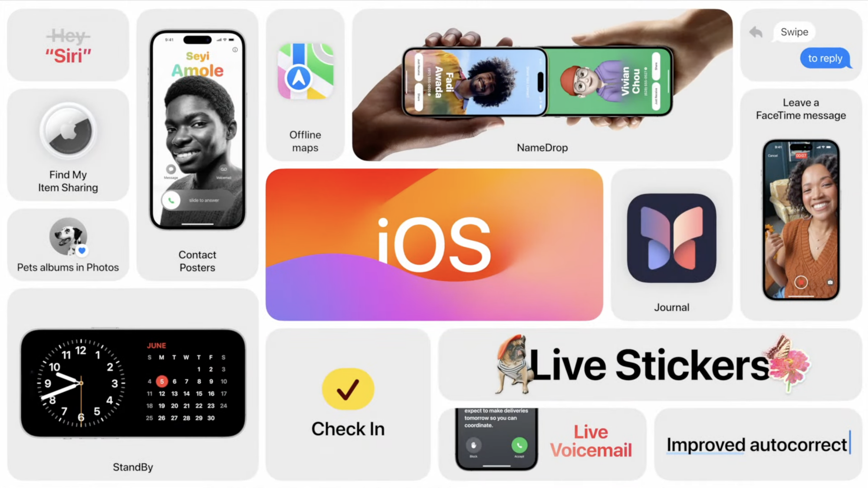Expand the Pets albums in Photos
The width and height of the screenshot is (868, 488).
click(x=67, y=247)
